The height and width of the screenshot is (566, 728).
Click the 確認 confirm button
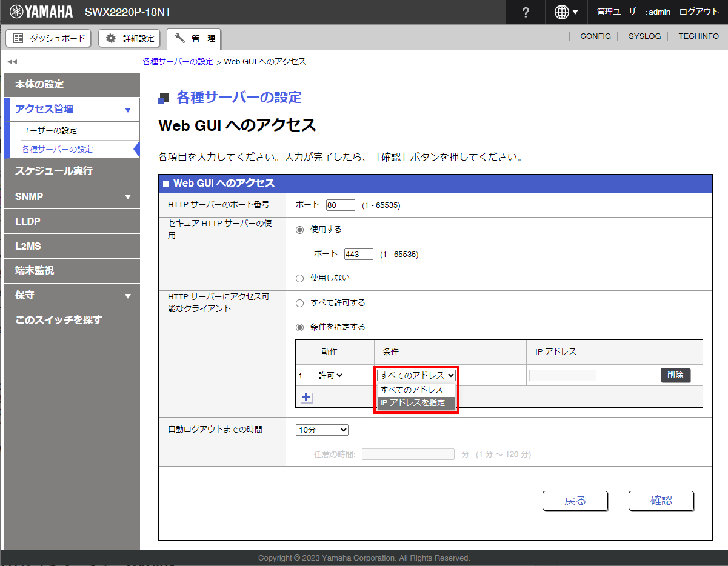click(661, 501)
